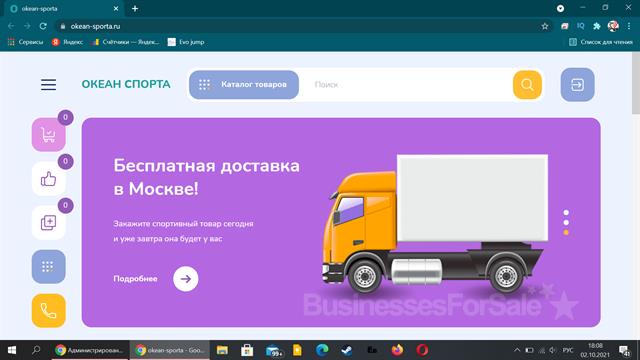Open the compare products sidebar icon
This screenshot has width=640, height=360.
pyautogui.click(x=49, y=222)
